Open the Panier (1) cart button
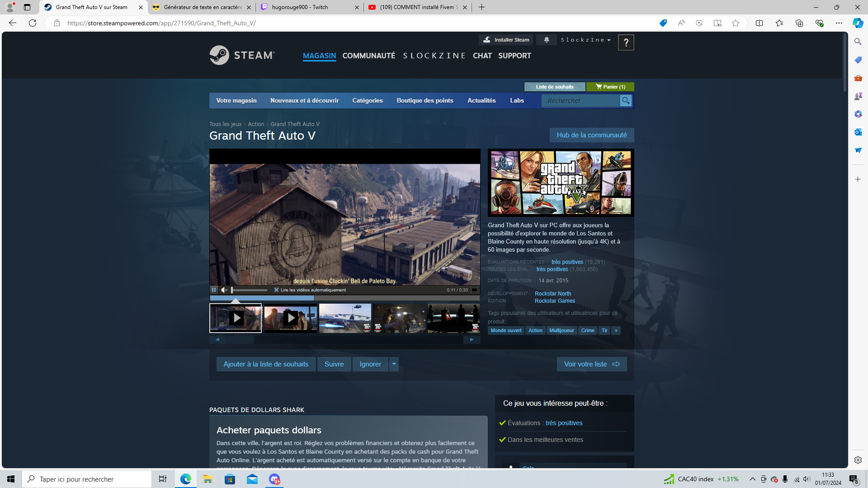Screen dimensions: 868x488 [610, 87]
